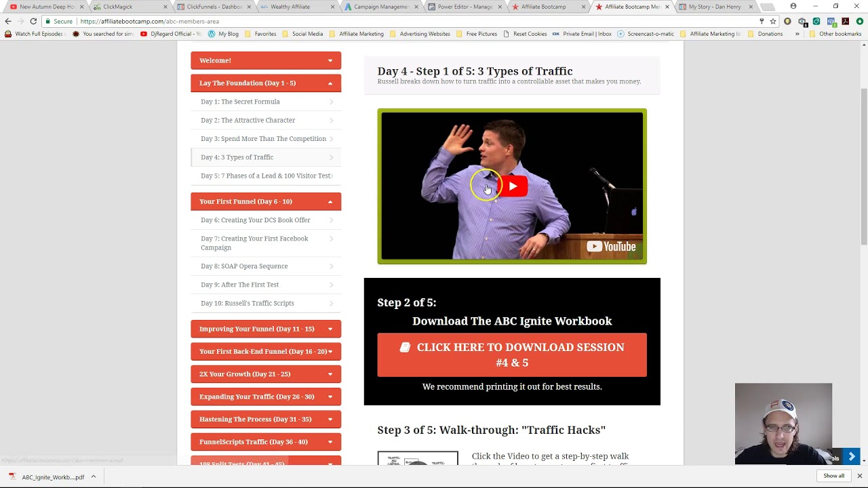Open Social Media bookmarks folder
The width and height of the screenshot is (868, 488).
pos(302,34)
